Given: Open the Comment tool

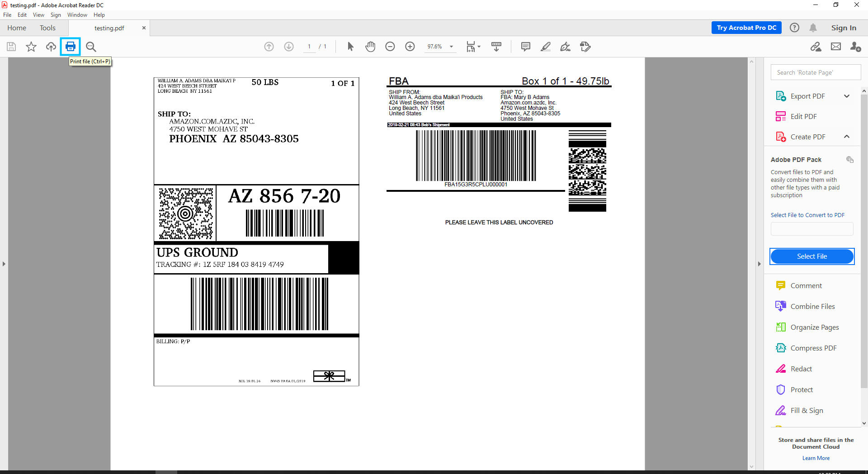Looking at the screenshot, I should pos(806,285).
